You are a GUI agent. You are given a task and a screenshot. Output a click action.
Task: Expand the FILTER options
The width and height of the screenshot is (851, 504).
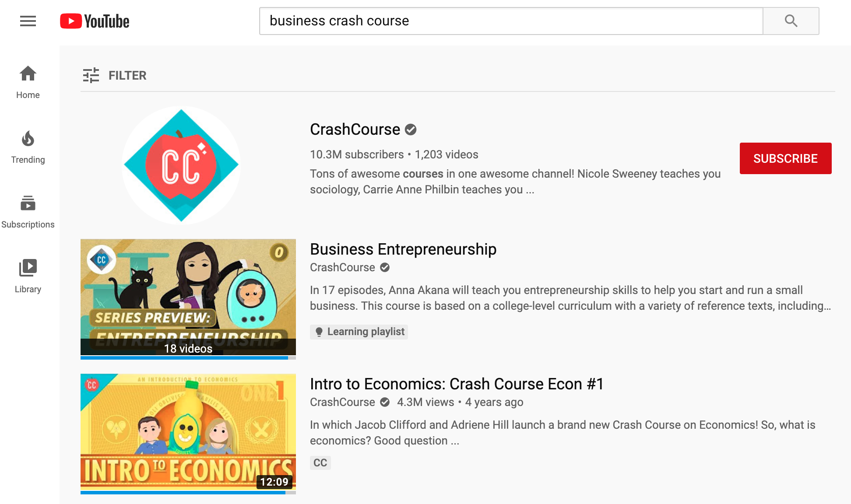coord(115,75)
